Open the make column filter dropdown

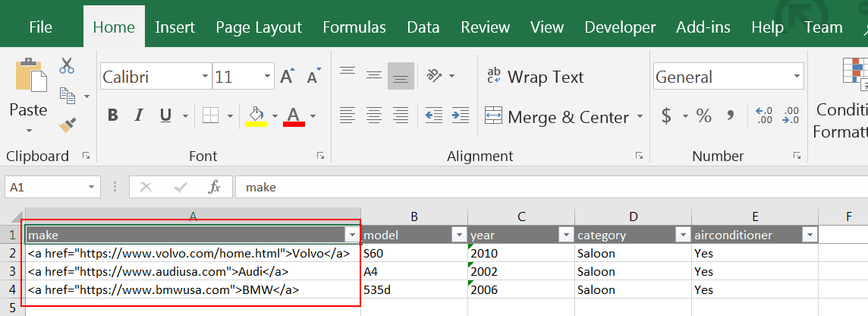(351, 235)
